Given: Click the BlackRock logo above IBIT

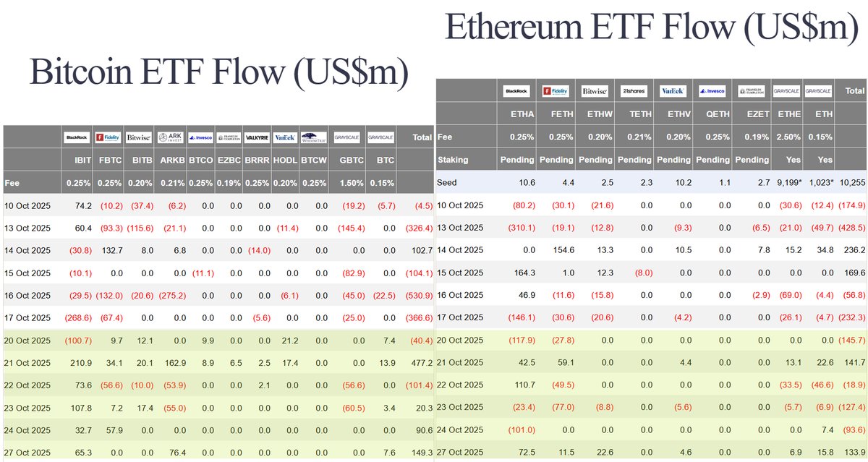Looking at the screenshot, I should click(x=77, y=137).
